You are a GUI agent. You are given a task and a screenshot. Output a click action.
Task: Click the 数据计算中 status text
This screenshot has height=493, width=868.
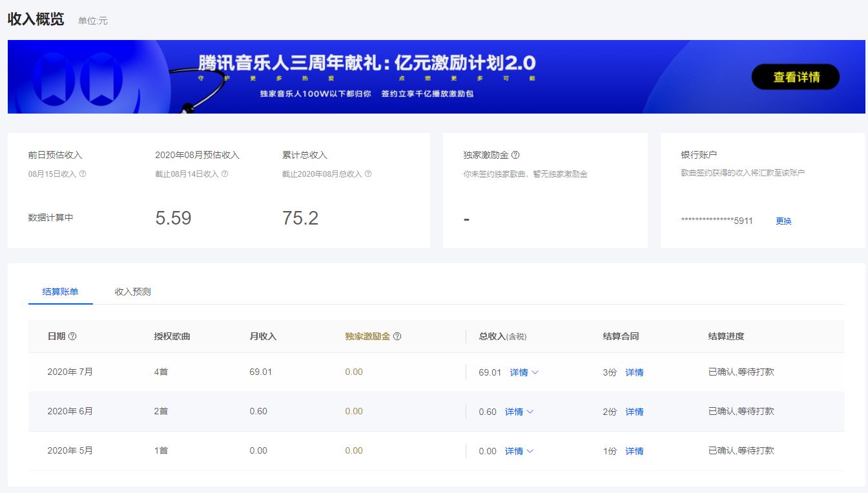pos(51,217)
